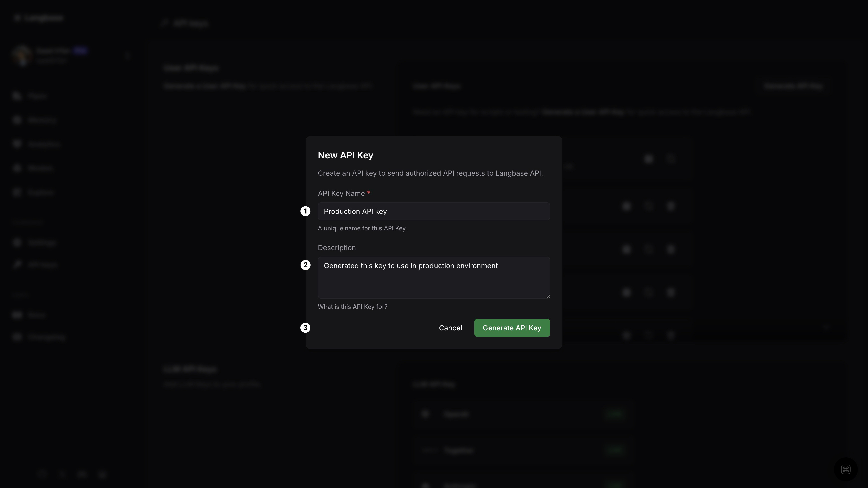Expand the account switcher chevron

(127, 55)
